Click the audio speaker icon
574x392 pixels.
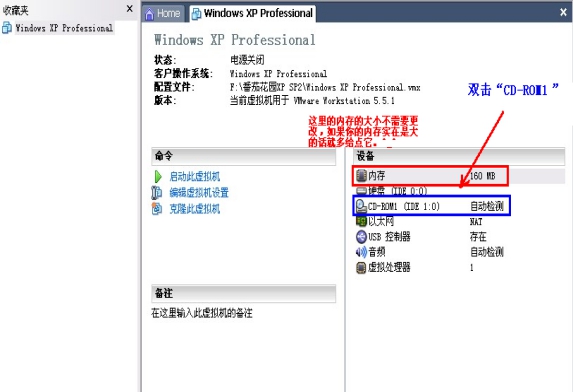361,252
